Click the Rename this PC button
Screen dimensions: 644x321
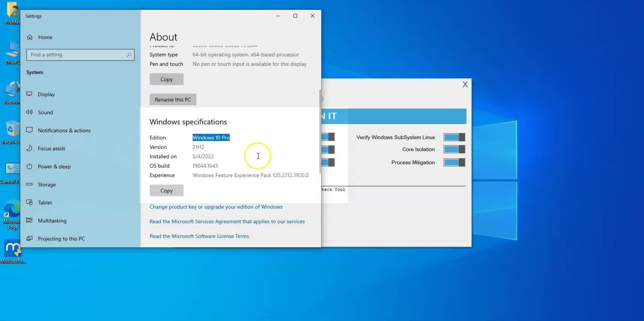pyautogui.click(x=173, y=100)
